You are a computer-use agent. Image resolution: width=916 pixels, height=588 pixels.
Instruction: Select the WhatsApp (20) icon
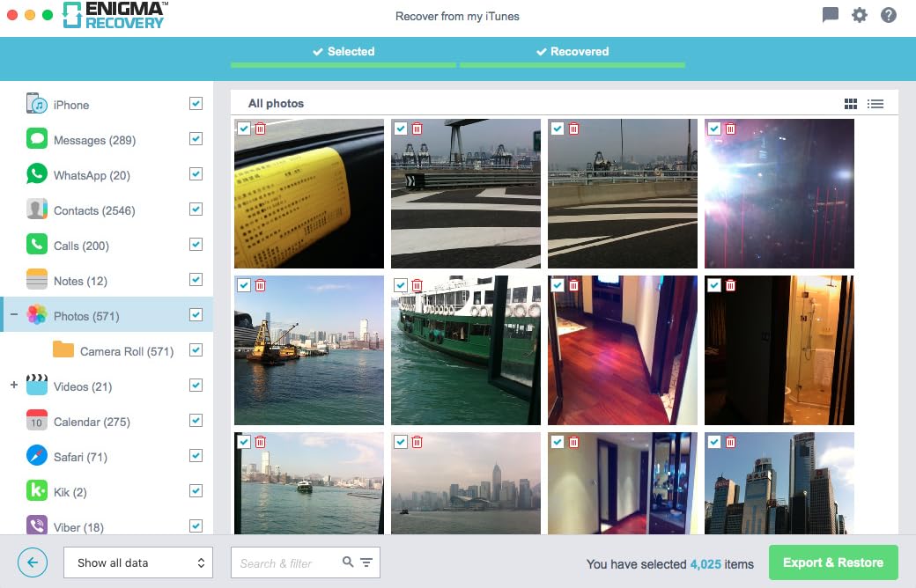[37, 174]
